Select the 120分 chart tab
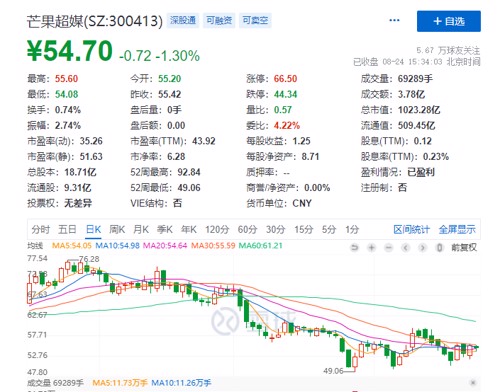 pyautogui.click(x=217, y=229)
